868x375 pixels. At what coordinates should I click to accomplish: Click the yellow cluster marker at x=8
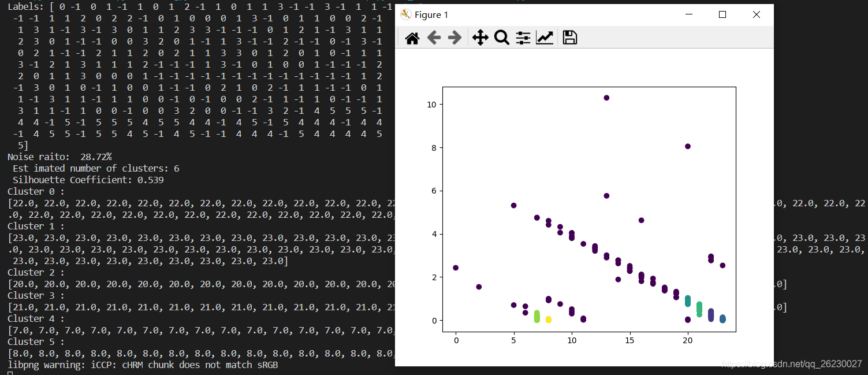pyautogui.click(x=549, y=319)
